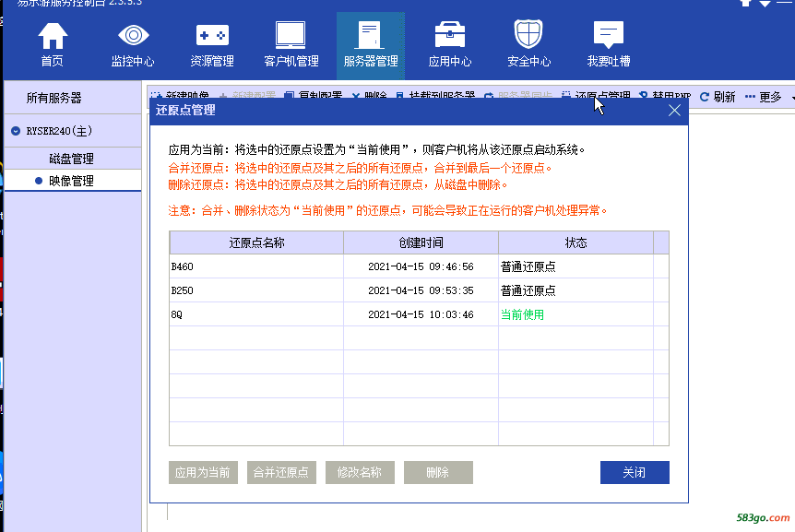
Task: Close the 还原点管理 dialog with X
Action: click(674, 111)
